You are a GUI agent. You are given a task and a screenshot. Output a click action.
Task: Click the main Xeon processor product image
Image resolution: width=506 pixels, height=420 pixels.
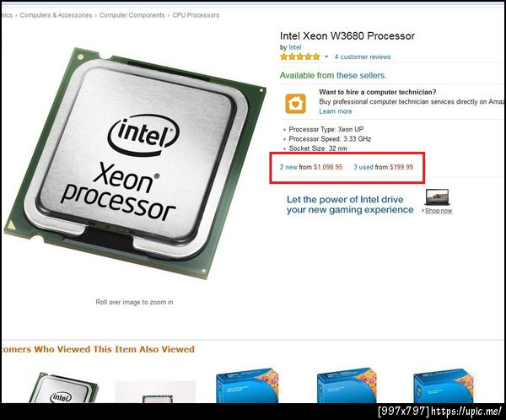[135, 163]
